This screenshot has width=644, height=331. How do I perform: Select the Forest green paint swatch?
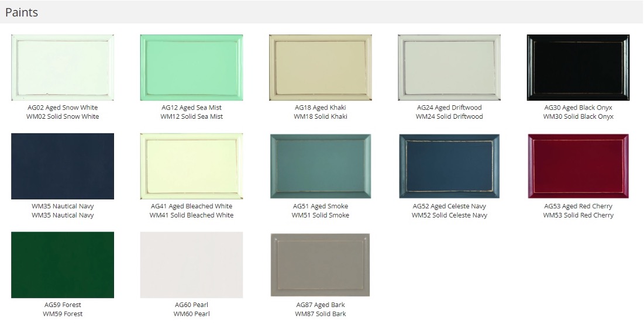tap(63, 265)
